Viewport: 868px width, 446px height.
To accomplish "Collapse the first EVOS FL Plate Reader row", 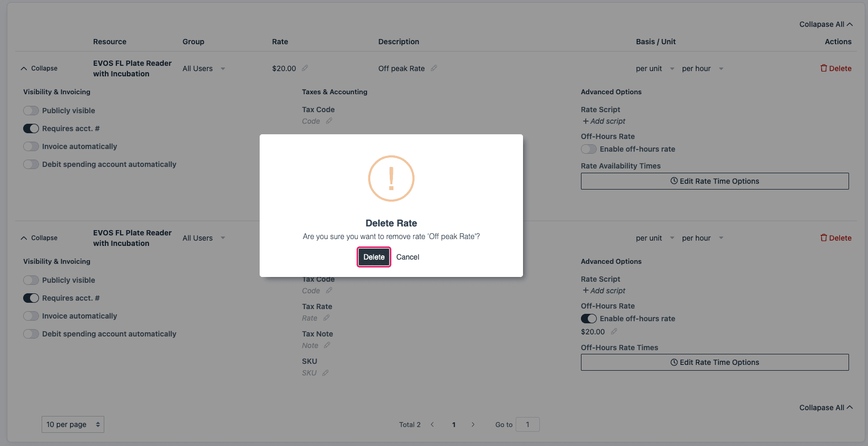I will [x=39, y=68].
